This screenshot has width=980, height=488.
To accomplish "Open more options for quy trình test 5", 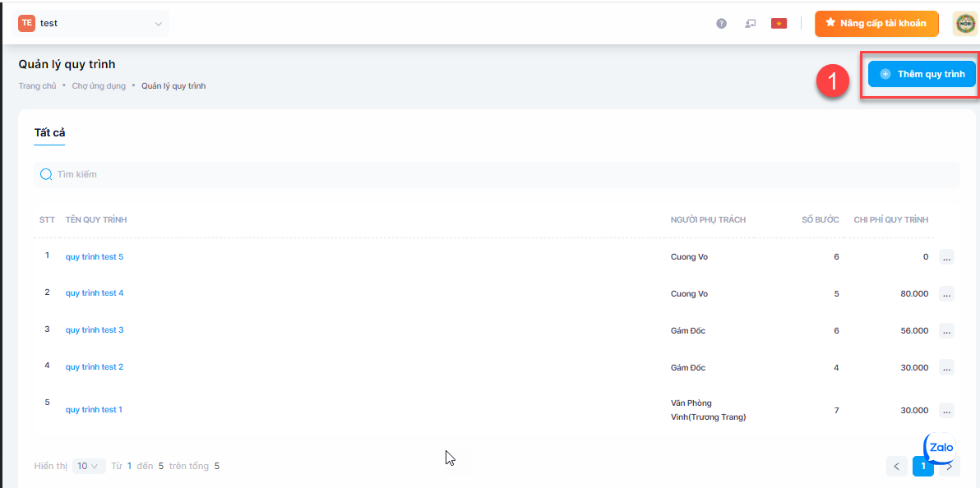I will pyautogui.click(x=946, y=258).
